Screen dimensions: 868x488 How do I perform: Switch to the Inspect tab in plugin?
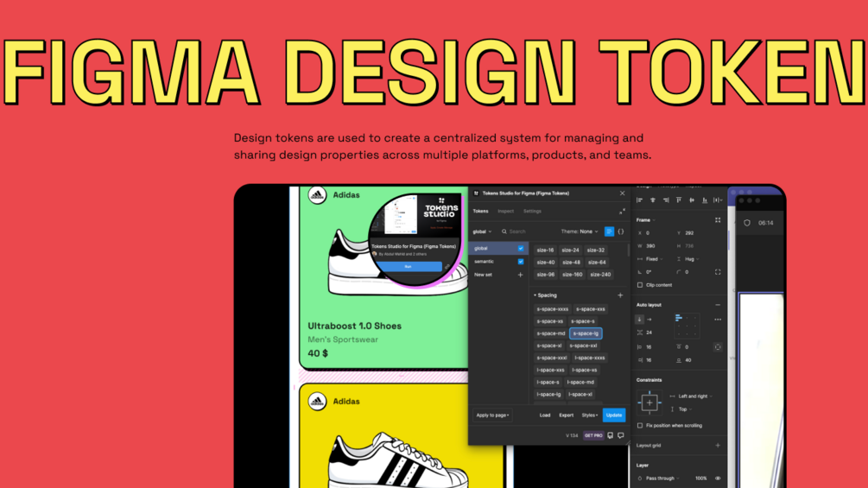[x=505, y=212]
